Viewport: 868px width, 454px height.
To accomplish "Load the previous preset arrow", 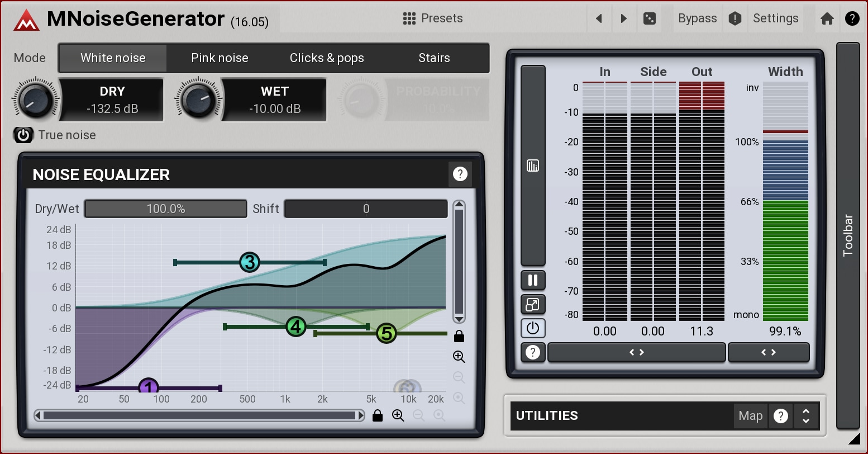I will [x=599, y=18].
